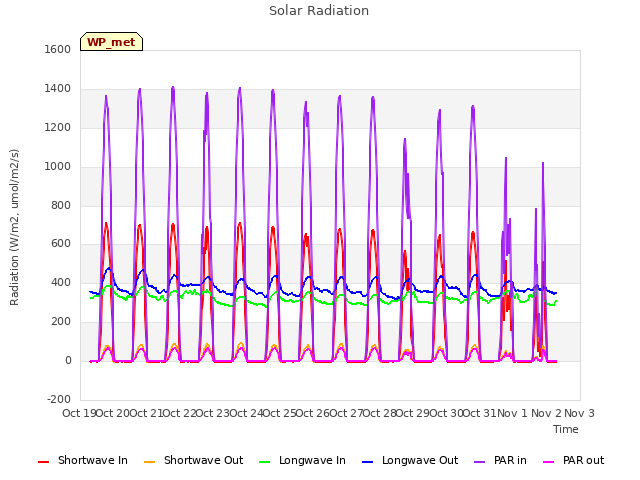
Task: Click the 800 y-axis tick label
Action: (x=61, y=205)
